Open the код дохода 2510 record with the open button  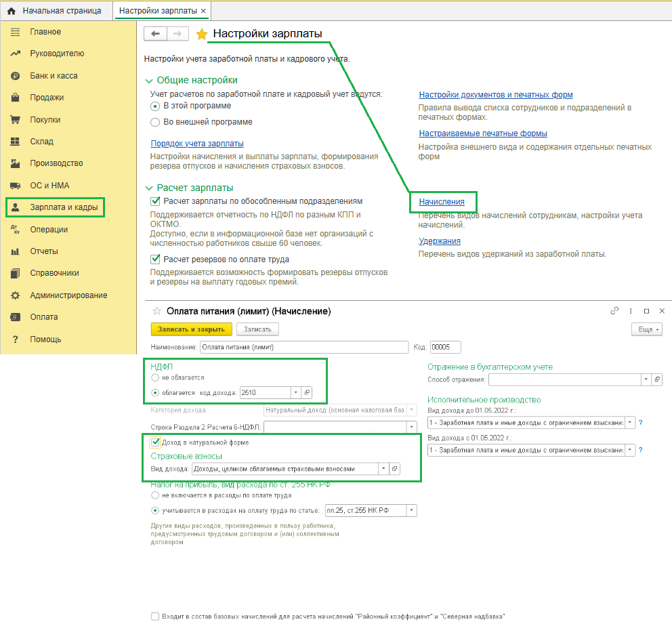pos(307,392)
